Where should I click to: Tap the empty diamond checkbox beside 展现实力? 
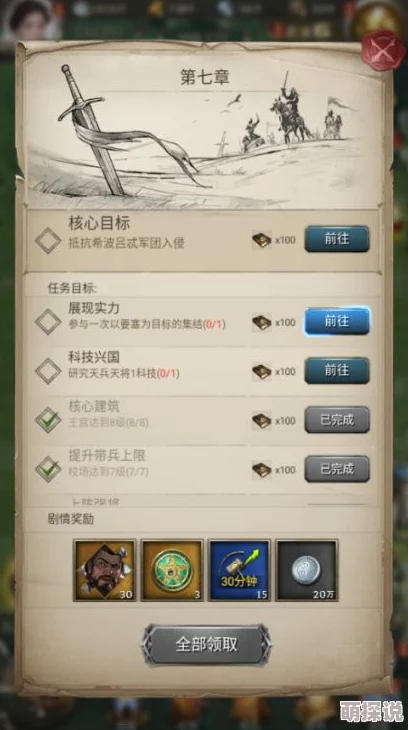click(48, 322)
